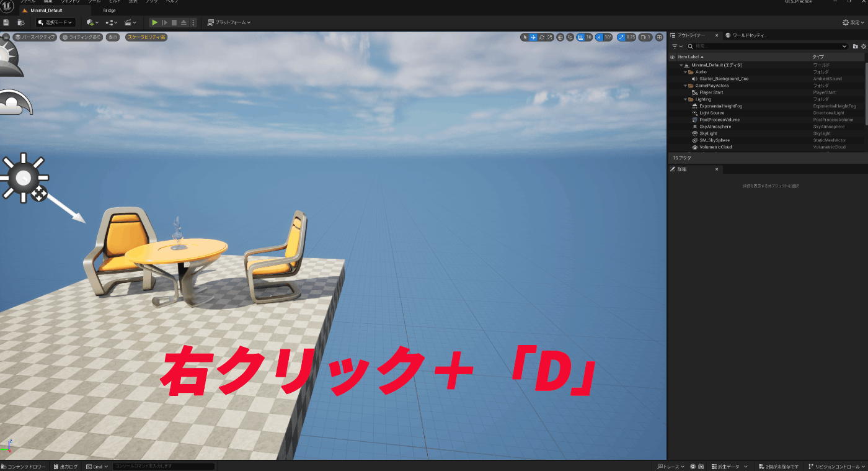The height and width of the screenshot is (471, 868).
Task: Open the 選択モード mode dropdown
Action: point(55,22)
